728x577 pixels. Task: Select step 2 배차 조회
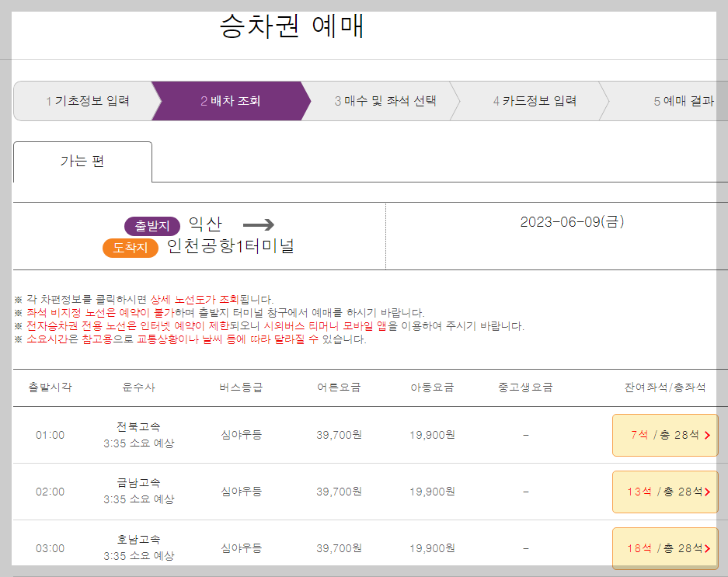pos(231,101)
